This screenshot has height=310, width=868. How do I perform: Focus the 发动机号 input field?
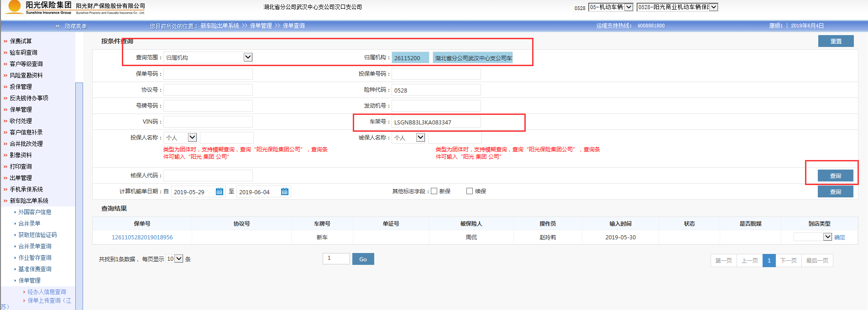[x=436, y=106]
